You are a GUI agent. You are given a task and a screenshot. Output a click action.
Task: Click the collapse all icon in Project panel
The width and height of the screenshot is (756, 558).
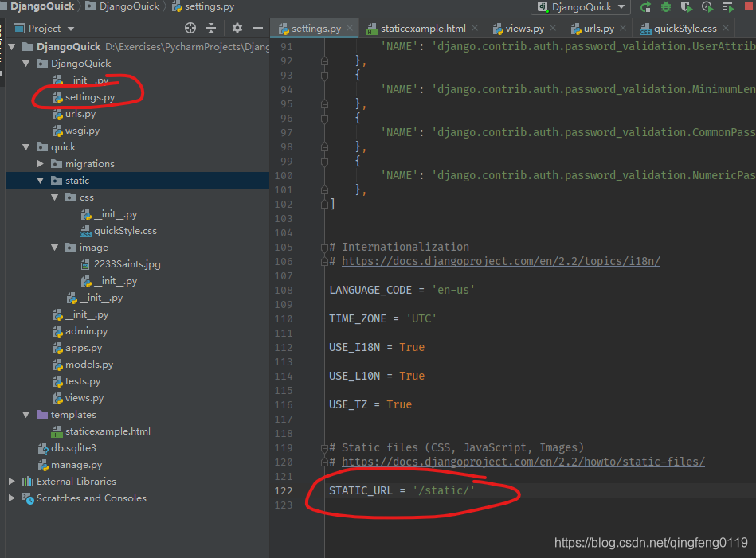(211, 29)
